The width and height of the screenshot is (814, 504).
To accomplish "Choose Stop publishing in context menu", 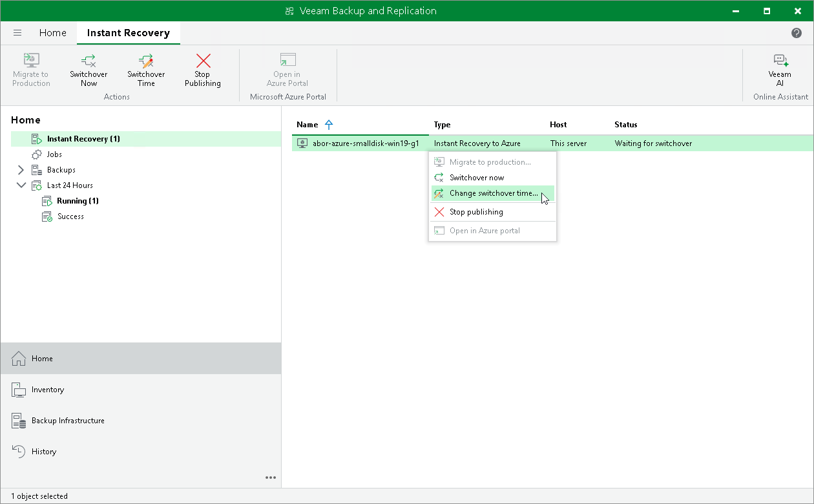I will pos(492,212).
